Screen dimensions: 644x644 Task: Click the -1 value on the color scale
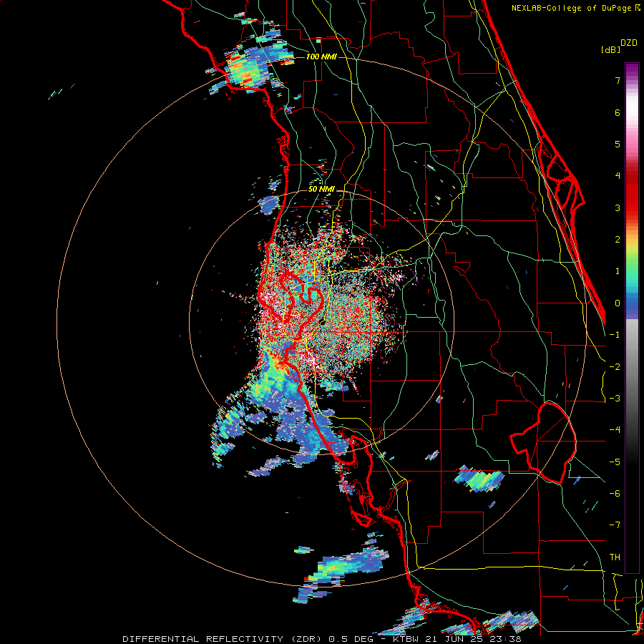click(x=615, y=335)
